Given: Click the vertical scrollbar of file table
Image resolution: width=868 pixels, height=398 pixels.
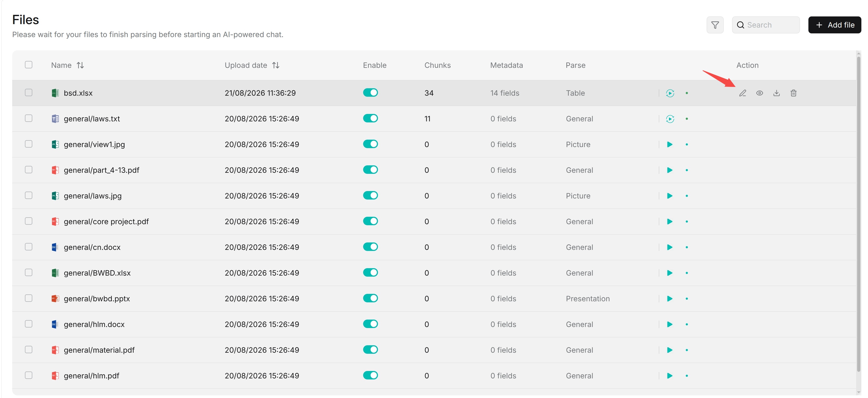Looking at the screenshot, I should 858,214.
